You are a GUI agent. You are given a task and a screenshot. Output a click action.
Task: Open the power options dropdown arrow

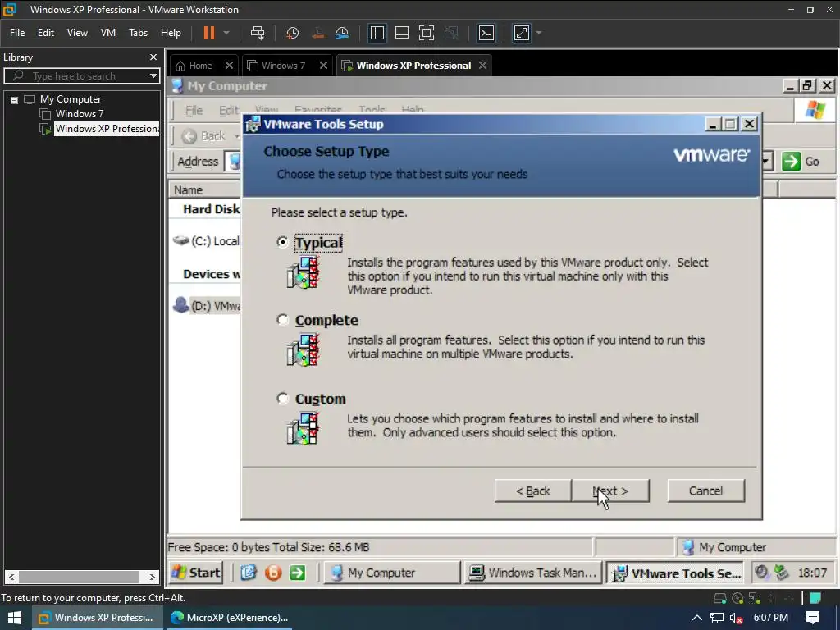tap(226, 33)
